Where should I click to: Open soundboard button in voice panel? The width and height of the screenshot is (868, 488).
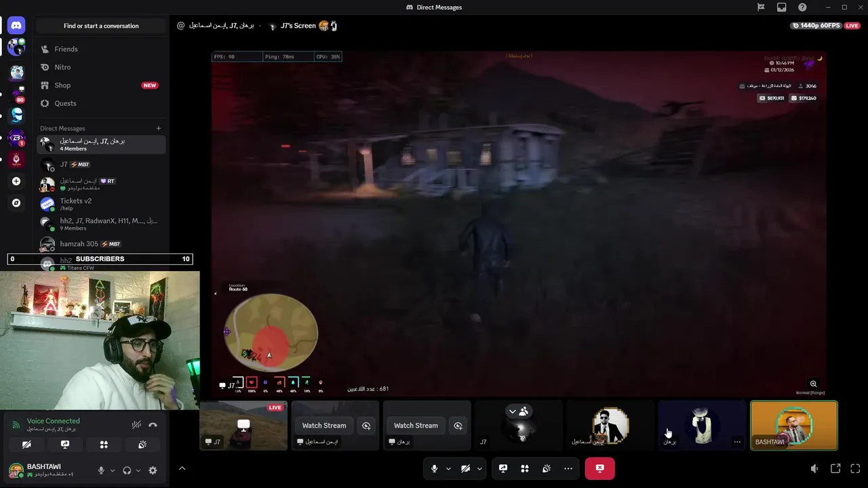(x=142, y=445)
